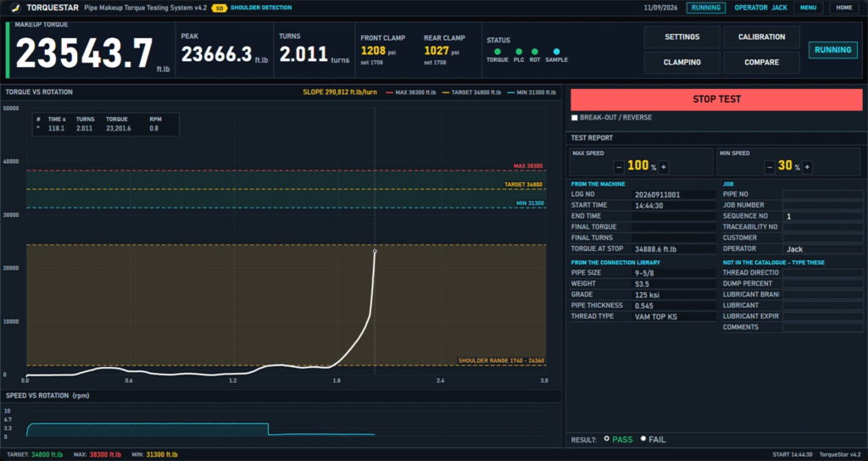Screen dimensions: 868x461
Task: Click the Lubricant input field
Action: click(822, 305)
